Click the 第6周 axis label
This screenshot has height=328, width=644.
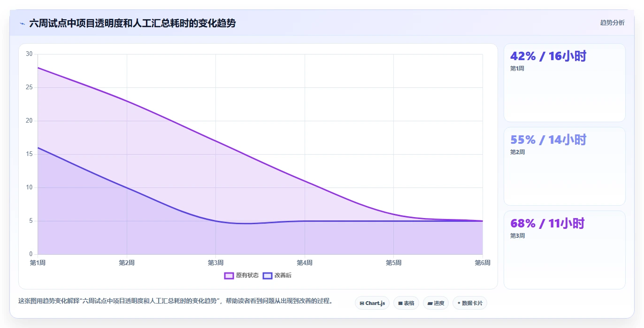pos(483,263)
